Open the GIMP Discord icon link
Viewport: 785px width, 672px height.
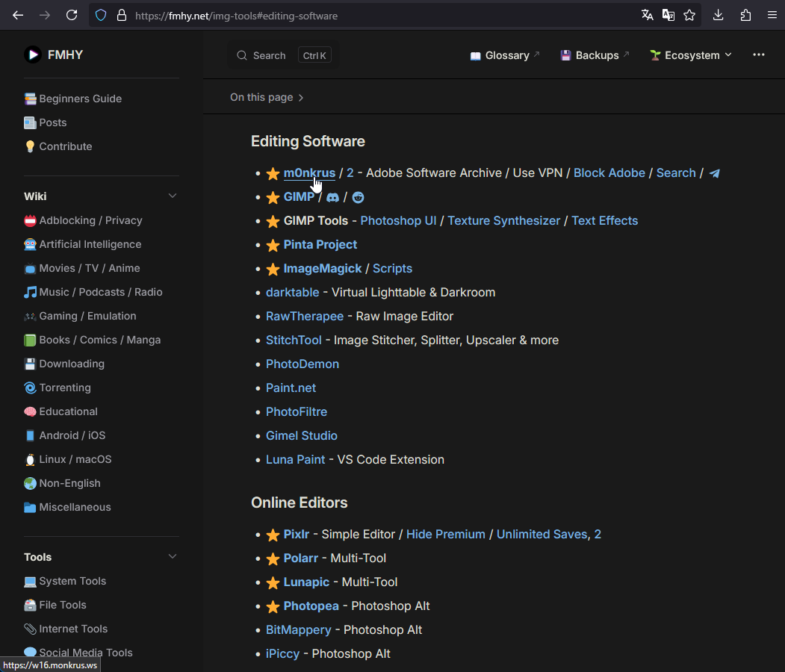(332, 197)
